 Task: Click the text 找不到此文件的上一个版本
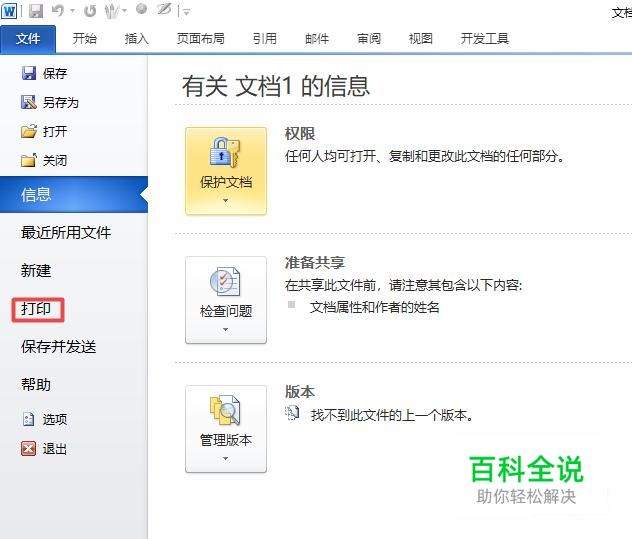(392, 415)
